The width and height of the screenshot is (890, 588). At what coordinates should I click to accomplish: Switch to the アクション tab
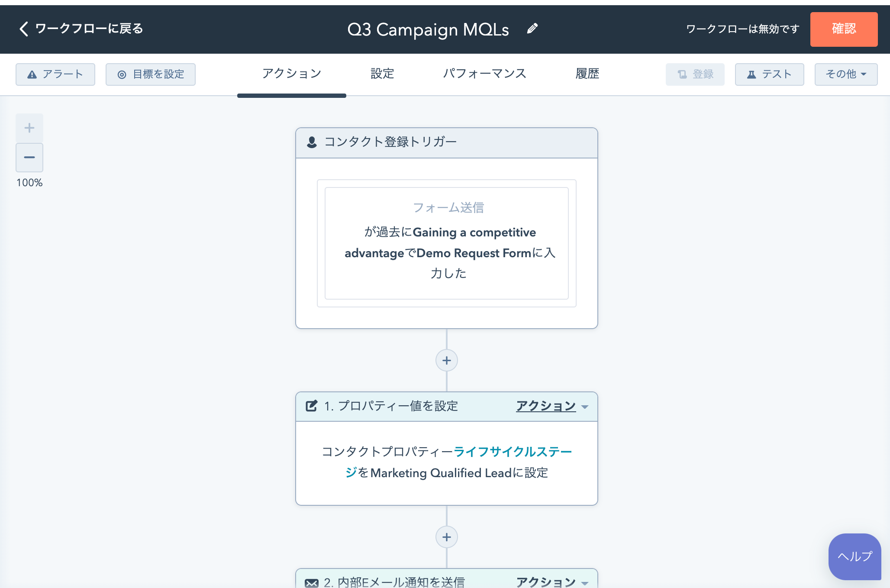[292, 74]
